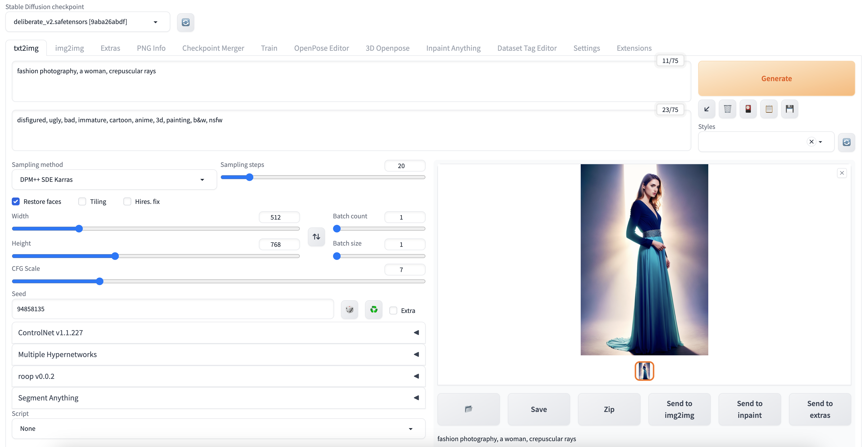Click the read generation parameters arrow icon
The width and height of the screenshot is (868, 447).
click(707, 109)
